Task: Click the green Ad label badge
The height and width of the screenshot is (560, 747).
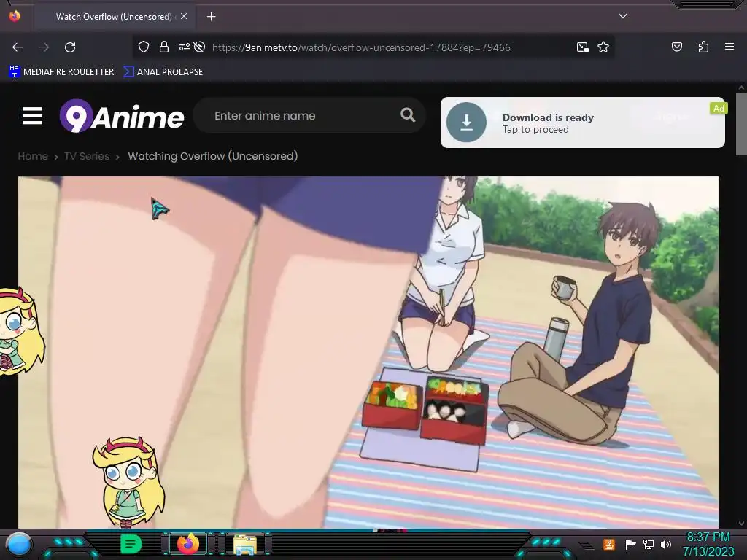Action: (718, 109)
